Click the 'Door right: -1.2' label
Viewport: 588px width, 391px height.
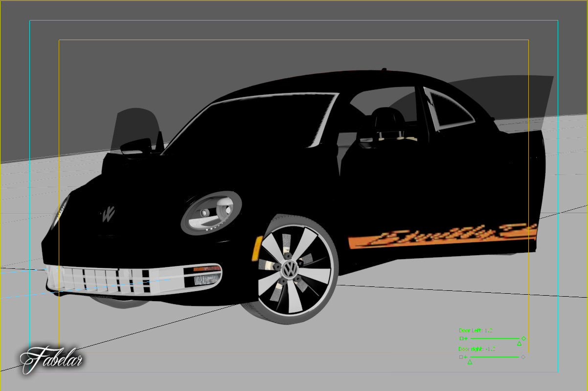click(477, 349)
